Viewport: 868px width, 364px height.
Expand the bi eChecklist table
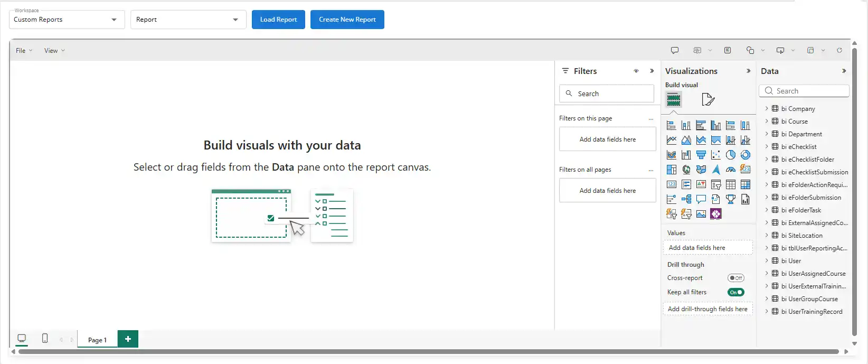(x=767, y=146)
